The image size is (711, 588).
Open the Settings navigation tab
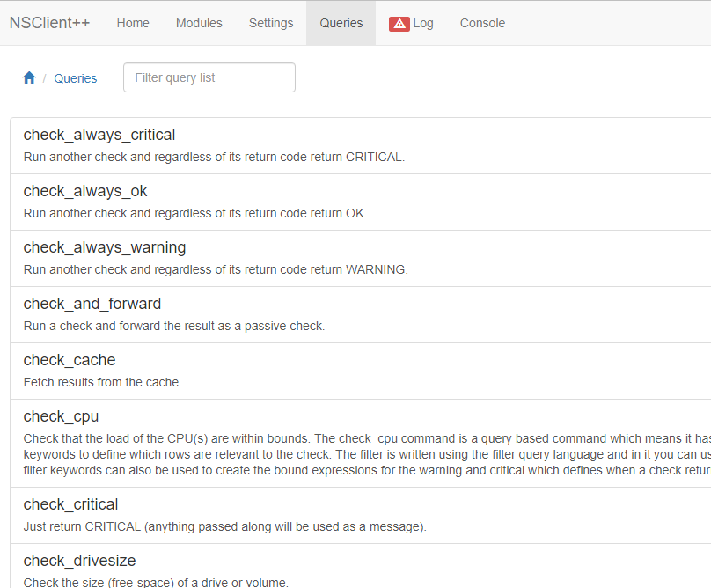point(271,23)
